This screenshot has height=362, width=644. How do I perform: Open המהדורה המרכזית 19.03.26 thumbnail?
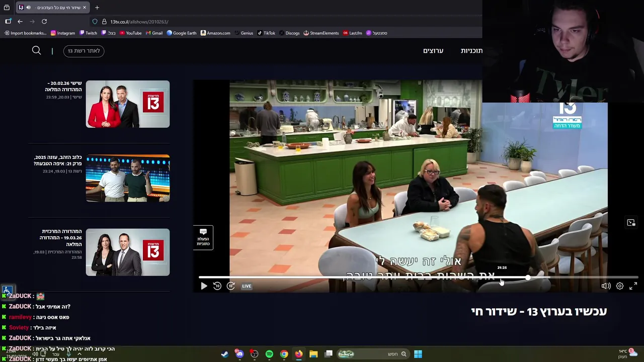pyautogui.click(x=128, y=252)
